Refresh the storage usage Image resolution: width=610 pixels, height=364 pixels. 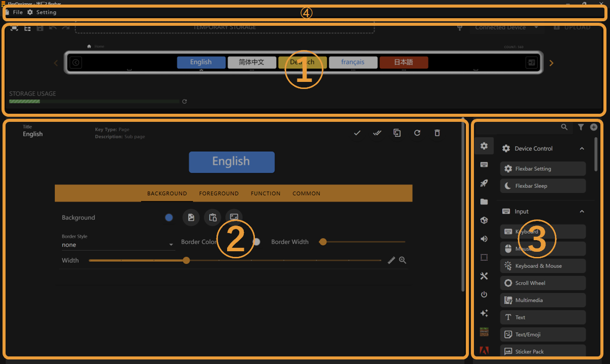[x=185, y=102]
